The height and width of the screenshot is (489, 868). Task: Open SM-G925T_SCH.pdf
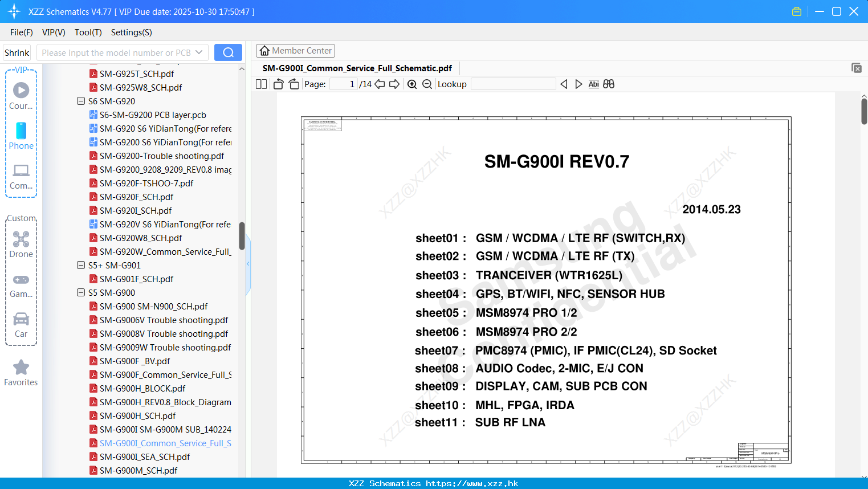[x=137, y=74]
